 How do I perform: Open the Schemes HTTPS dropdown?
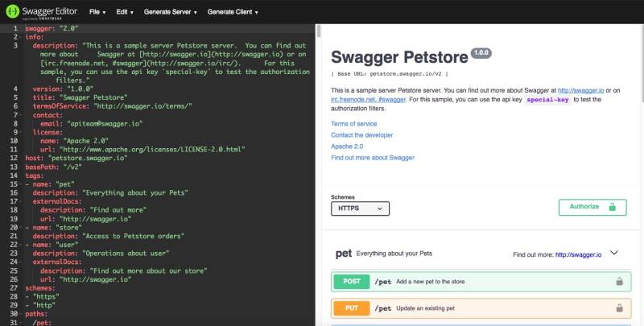360,208
